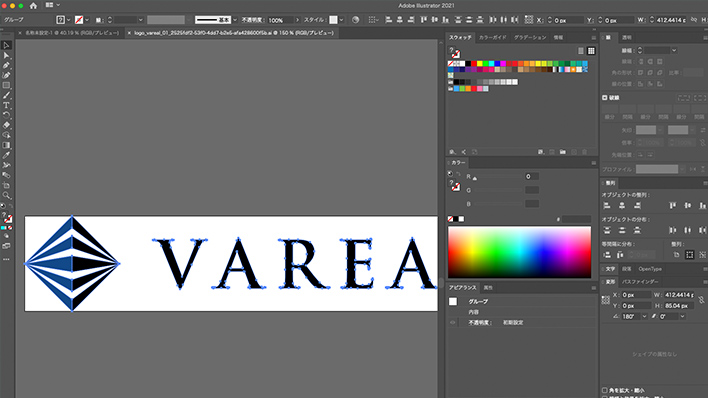Choose the Gradient tool
Viewport: 708px width, 398px height.
tap(6, 145)
